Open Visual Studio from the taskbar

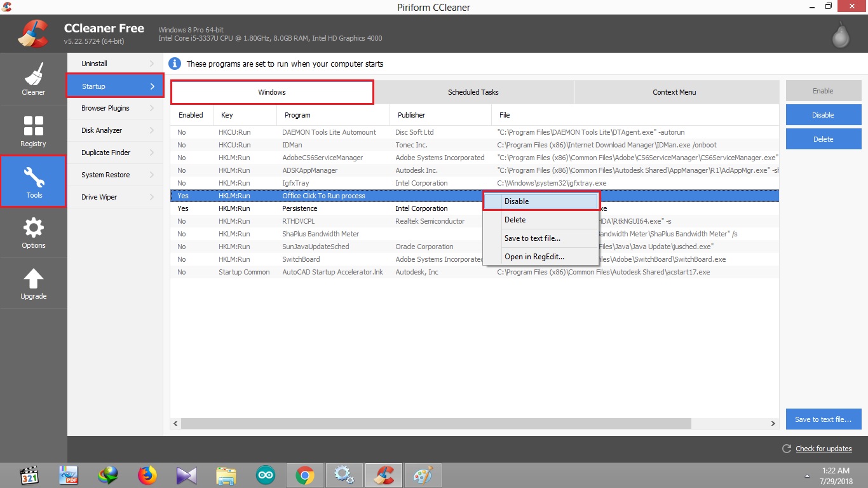click(187, 475)
